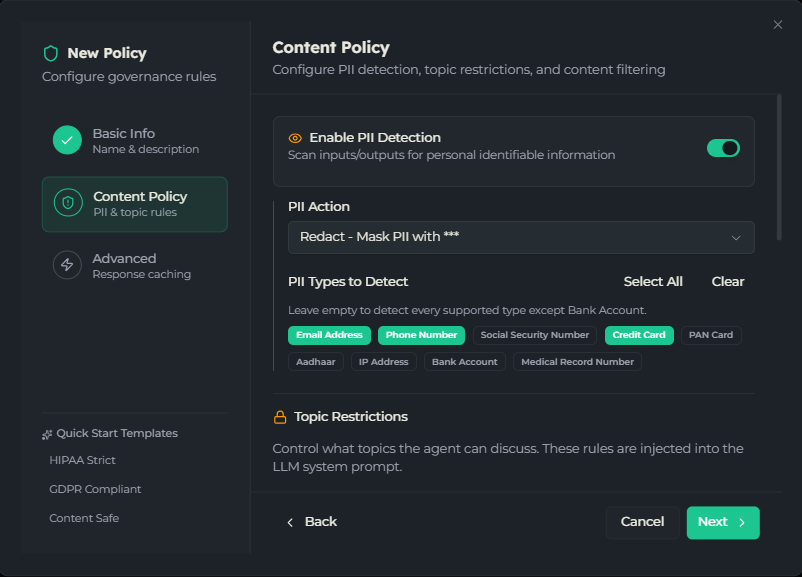This screenshot has height=577, width=802.
Task: Click the Next button
Action: 723,522
